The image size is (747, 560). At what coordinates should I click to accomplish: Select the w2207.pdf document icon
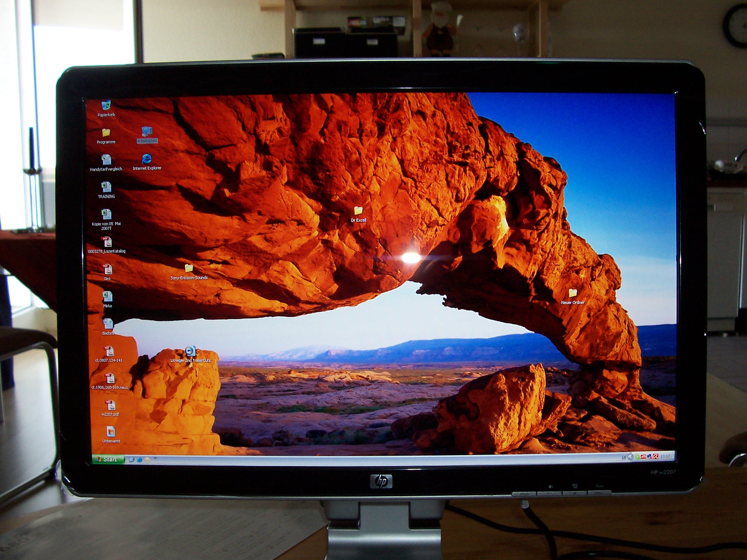point(110,405)
